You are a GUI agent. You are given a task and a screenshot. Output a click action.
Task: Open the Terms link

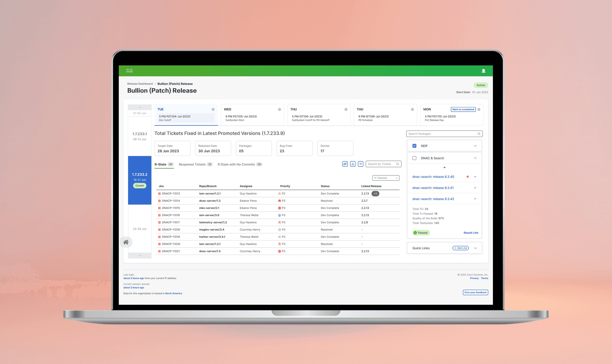[x=484, y=278]
